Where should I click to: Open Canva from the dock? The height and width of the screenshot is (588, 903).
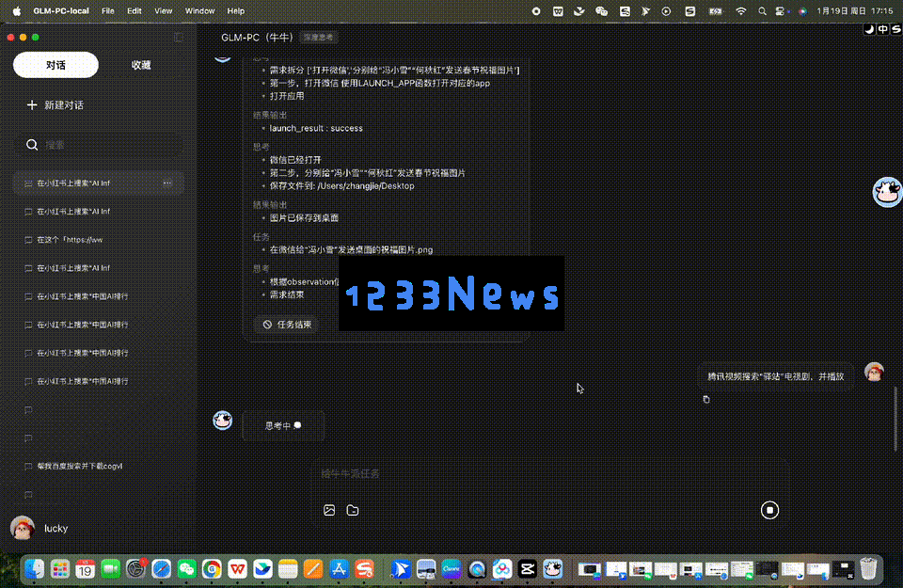[451, 569]
